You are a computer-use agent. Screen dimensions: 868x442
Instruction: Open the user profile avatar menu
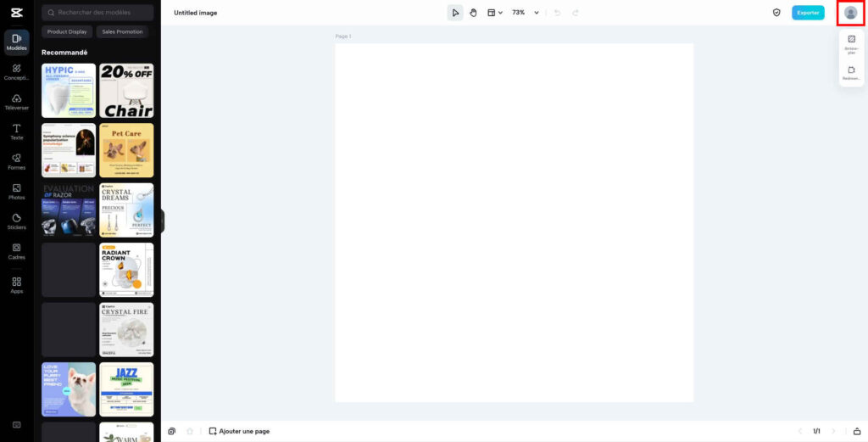click(851, 13)
